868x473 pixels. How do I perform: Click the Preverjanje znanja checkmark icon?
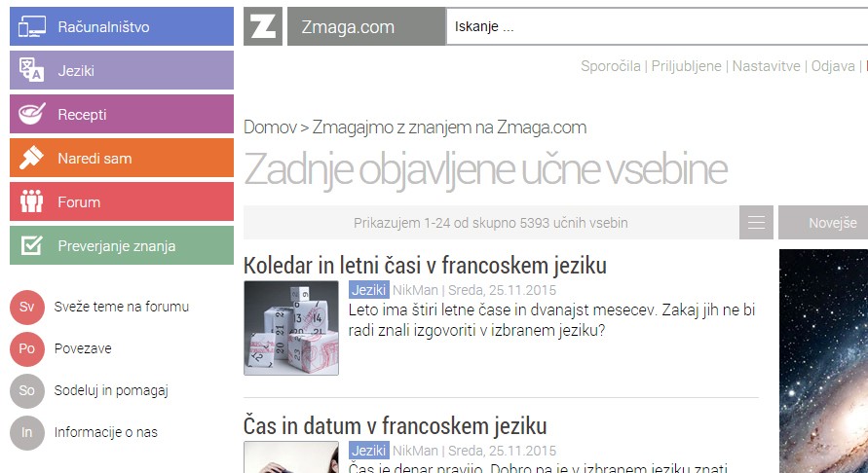(32, 246)
